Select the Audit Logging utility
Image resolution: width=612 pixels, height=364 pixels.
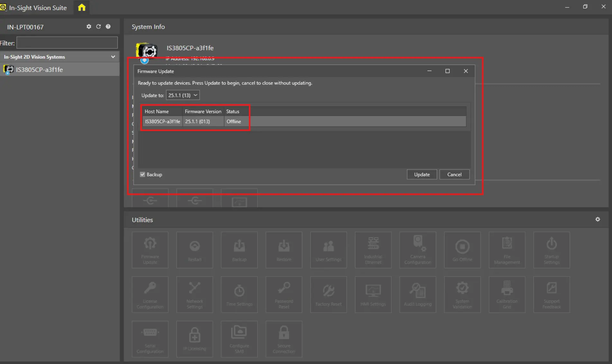pyautogui.click(x=417, y=294)
